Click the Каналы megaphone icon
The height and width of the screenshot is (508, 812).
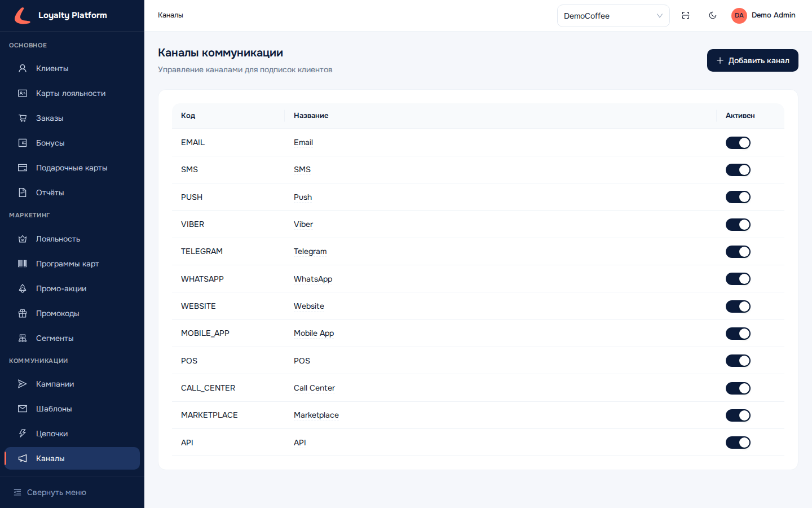(x=23, y=458)
